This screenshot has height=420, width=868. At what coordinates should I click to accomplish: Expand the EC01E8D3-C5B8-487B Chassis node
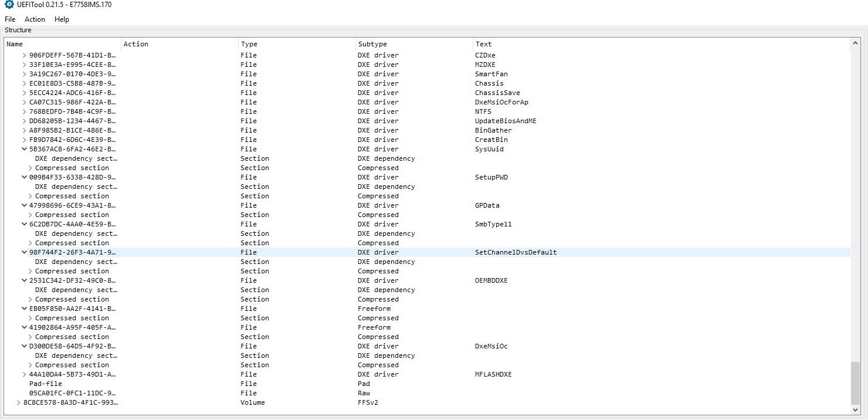(25, 83)
